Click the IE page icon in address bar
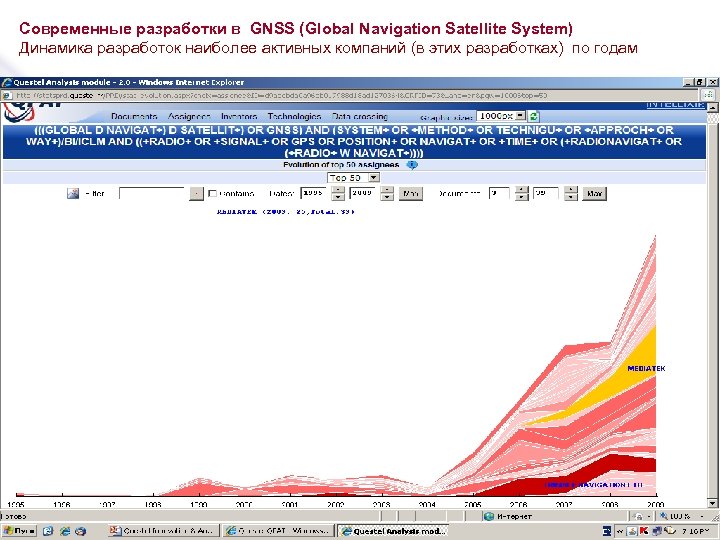 (7, 96)
